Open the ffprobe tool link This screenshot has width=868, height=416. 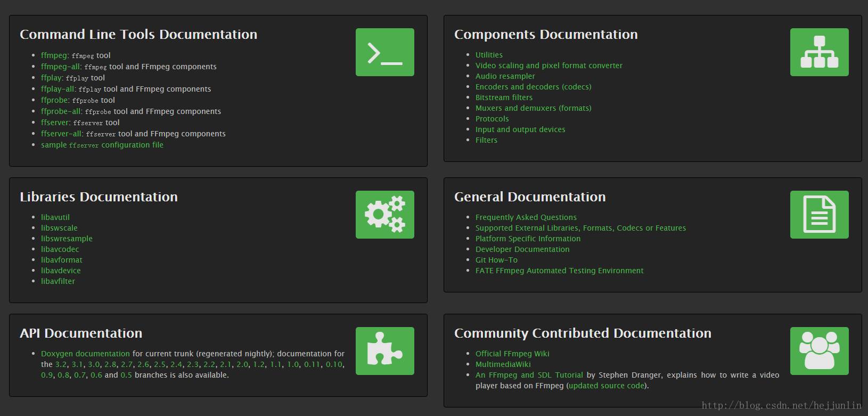pos(54,100)
